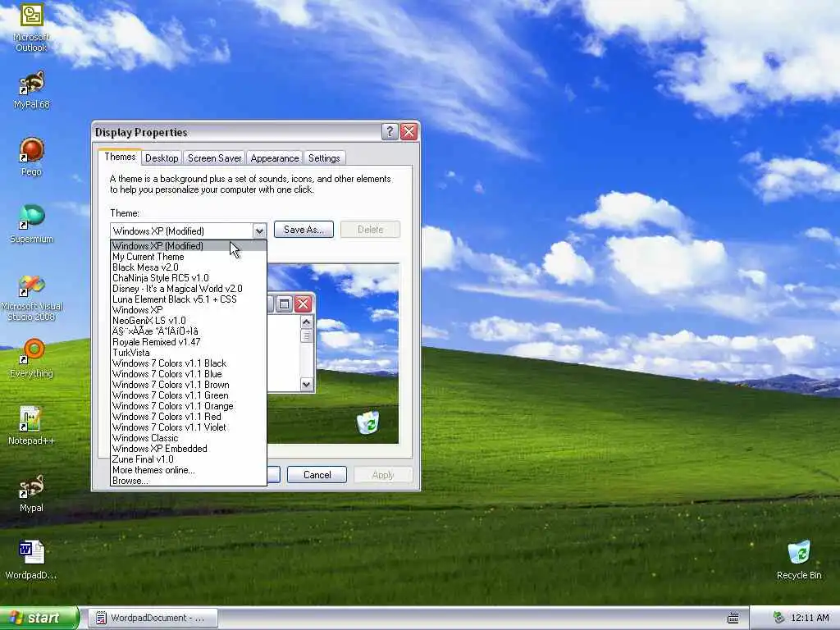Choose Luna Element Black v5.1 + CSS
Viewport: 840px width, 630px height.
188,299
